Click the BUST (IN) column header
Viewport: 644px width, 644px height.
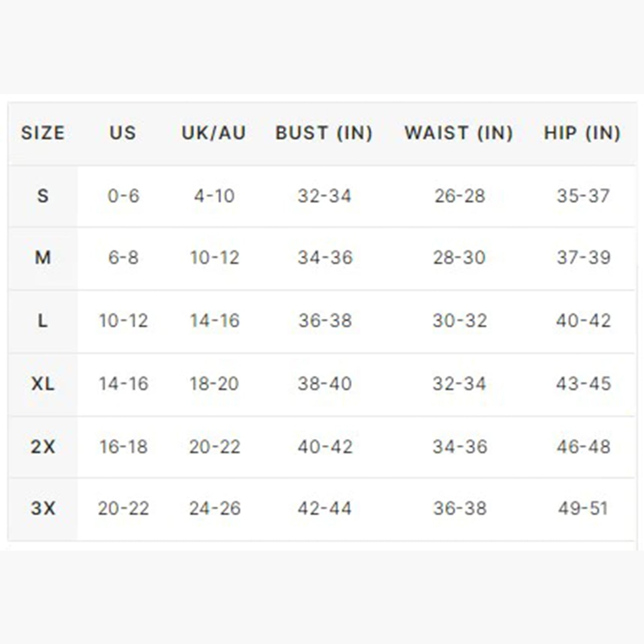coord(324,133)
